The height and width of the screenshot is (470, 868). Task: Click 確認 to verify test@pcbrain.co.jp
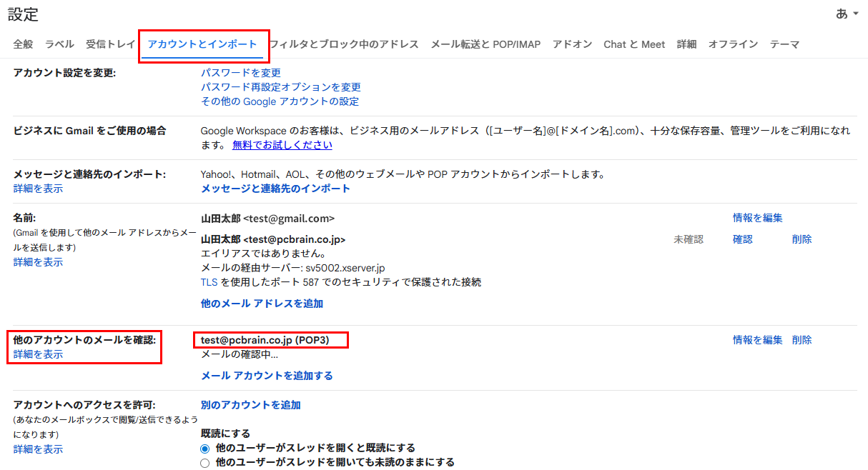[741, 239]
